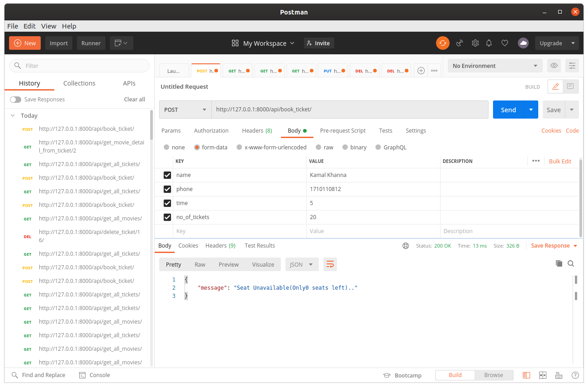Screen dimensions: 588x387
Task: Select the x-www-form-urlencoded body type
Action: [x=240, y=147]
